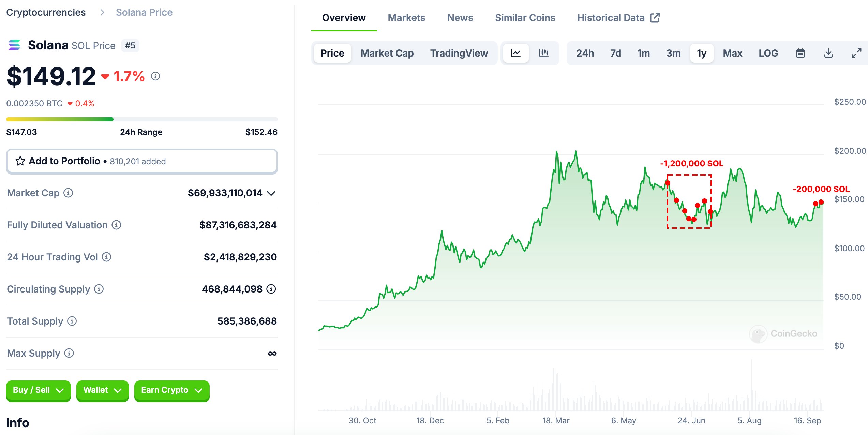The width and height of the screenshot is (868, 435).
Task: Open 24 Hour Trading Vol info icon
Action: (106, 257)
